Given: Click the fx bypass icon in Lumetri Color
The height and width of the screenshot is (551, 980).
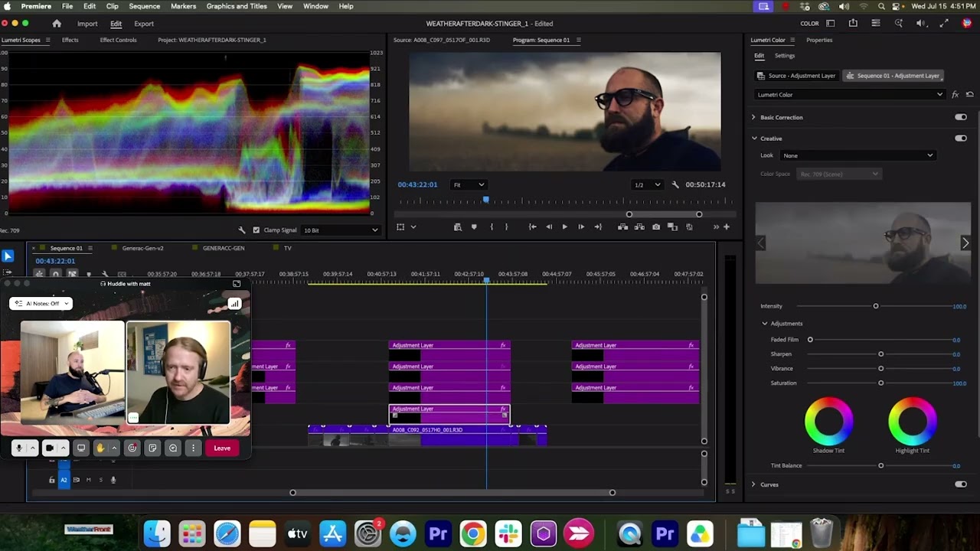Looking at the screenshot, I should tap(955, 95).
